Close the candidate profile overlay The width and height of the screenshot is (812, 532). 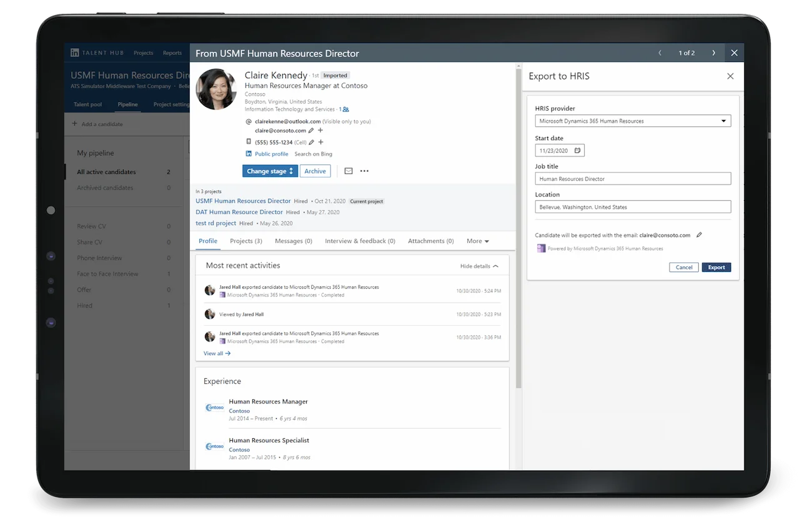[x=734, y=53]
